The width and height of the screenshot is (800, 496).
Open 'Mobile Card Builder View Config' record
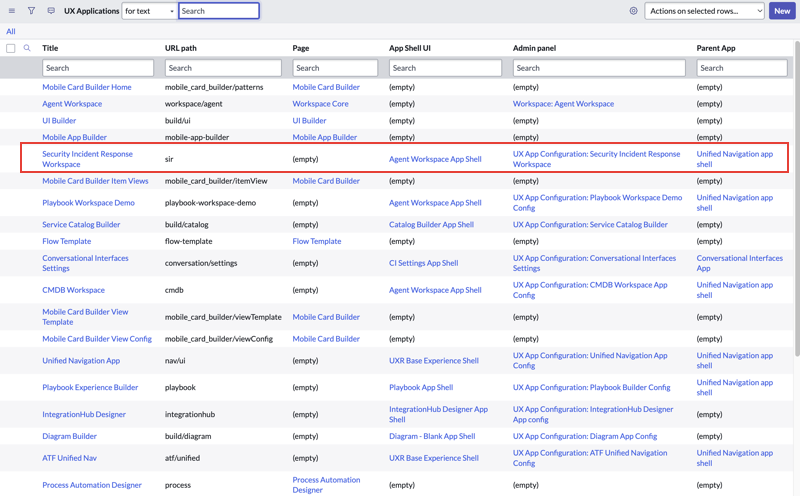[97, 339]
